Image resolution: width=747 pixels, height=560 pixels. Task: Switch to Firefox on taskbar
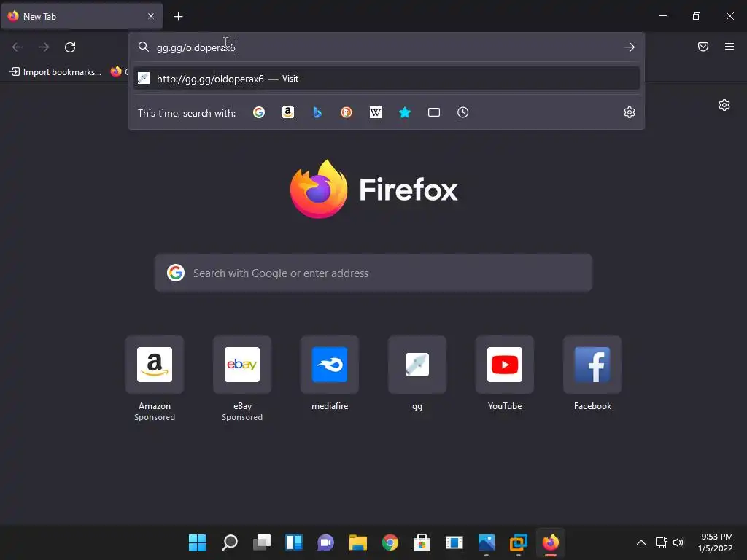tap(551, 542)
